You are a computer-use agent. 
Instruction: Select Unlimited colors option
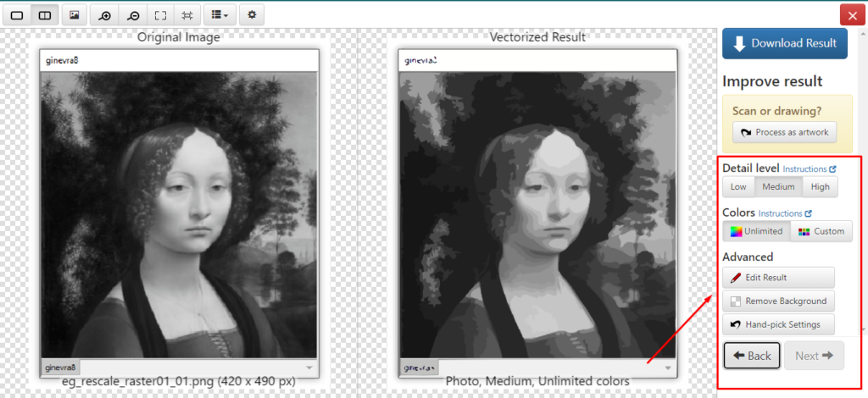pos(756,231)
